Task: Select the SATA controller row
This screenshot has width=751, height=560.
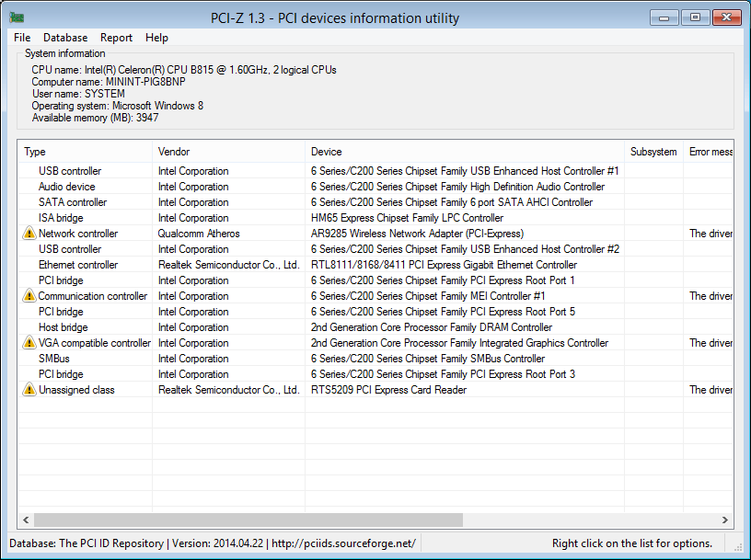Action: [376, 202]
